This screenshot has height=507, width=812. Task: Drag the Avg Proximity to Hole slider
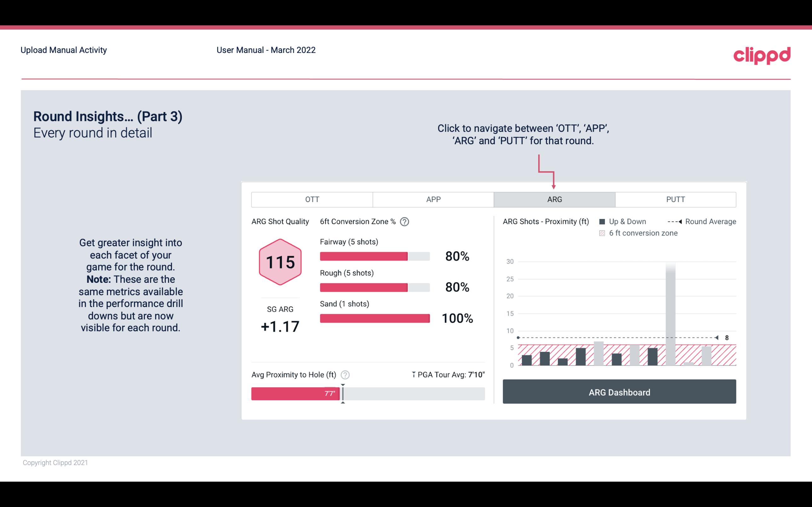pyautogui.click(x=341, y=392)
